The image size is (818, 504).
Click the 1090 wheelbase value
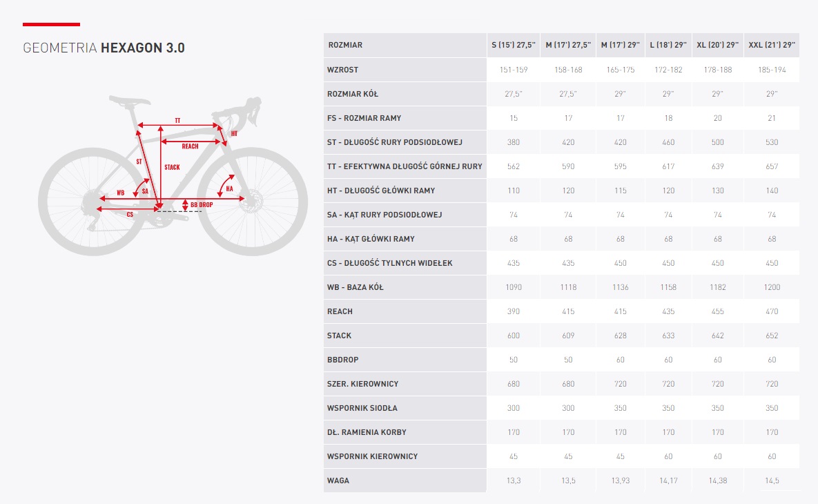[513, 287]
